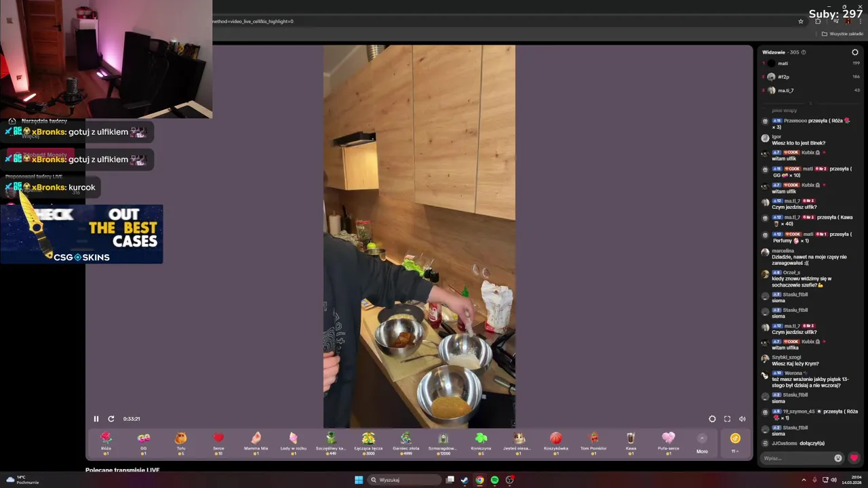Tap the heart like button
The width and height of the screenshot is (868, 488).
[x=854, y=458]
